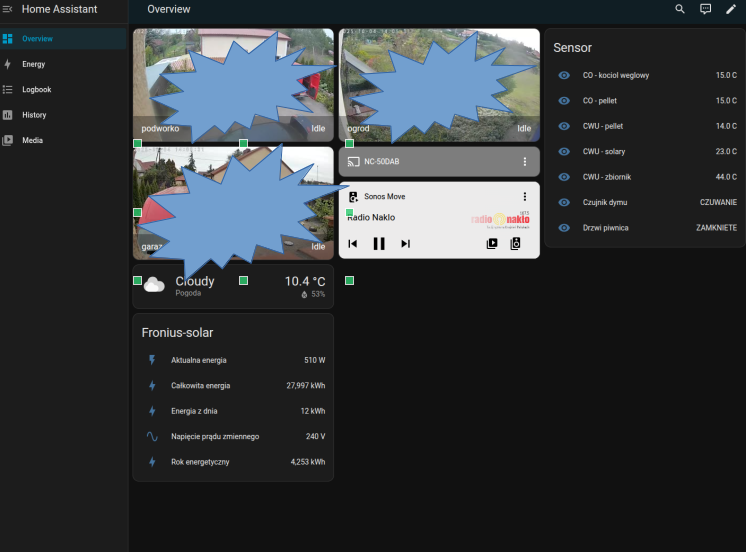The image size is (746, 552).
Task: Open Drzwi piwnica sensor details
Action: (x=646, y=228)
